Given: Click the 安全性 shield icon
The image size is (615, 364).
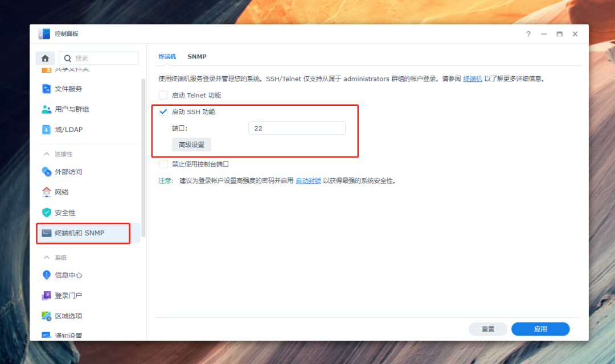Looking at the screenshot, I should [x=46, y=212].
